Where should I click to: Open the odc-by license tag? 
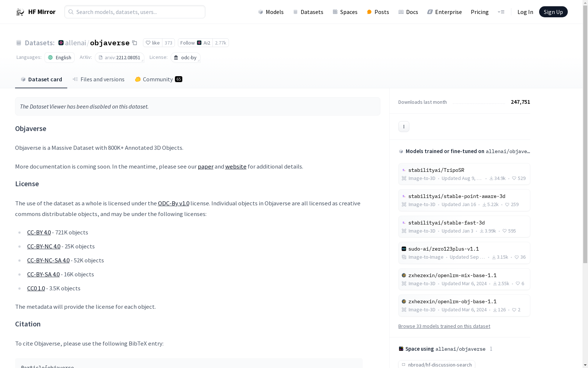[x=185, y=58]
